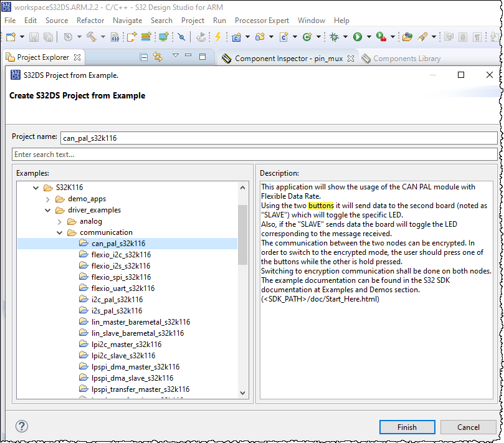504x443 pixels.
Task: Select the i2s_pal_s32k116 example
Action: [x=116, y=311]
